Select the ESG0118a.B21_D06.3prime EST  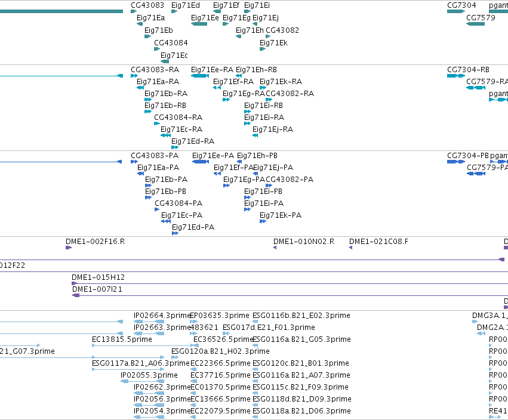(255, 417)
